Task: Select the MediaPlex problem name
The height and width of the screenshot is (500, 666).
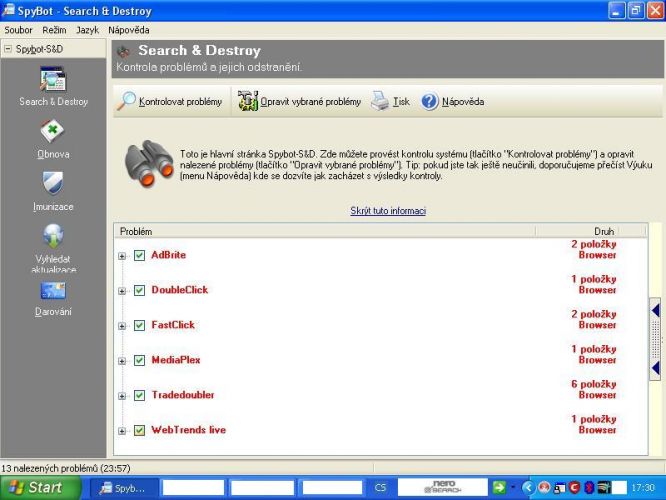Action: click(176, 360)
